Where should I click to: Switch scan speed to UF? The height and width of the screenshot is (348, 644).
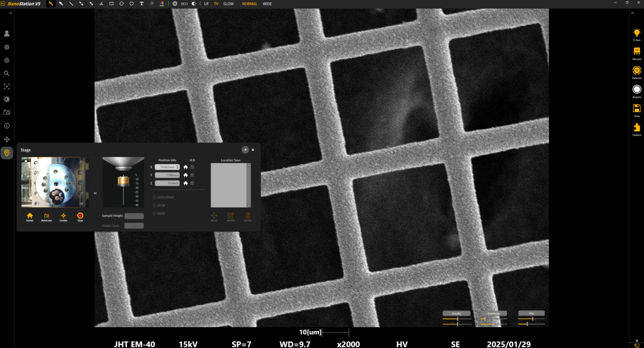206,4
